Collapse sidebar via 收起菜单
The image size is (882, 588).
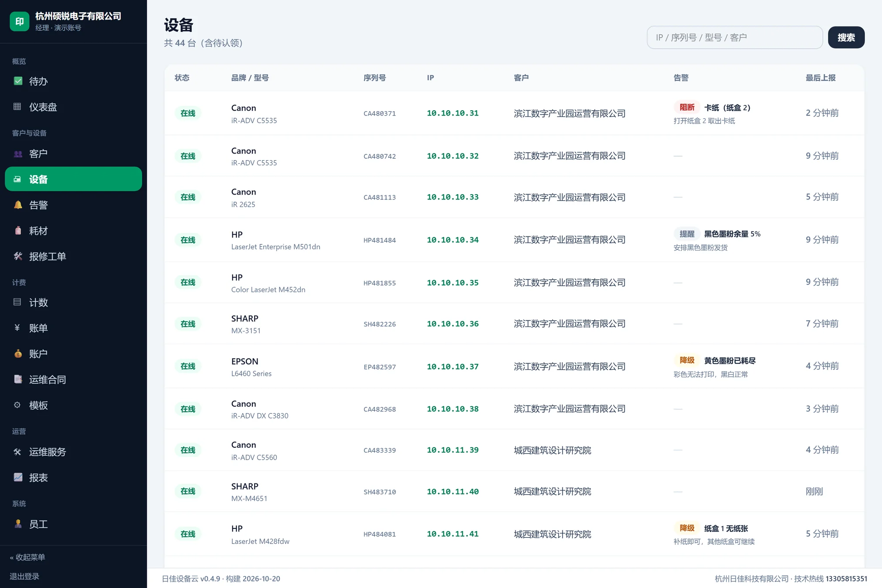tap(27, 557)
